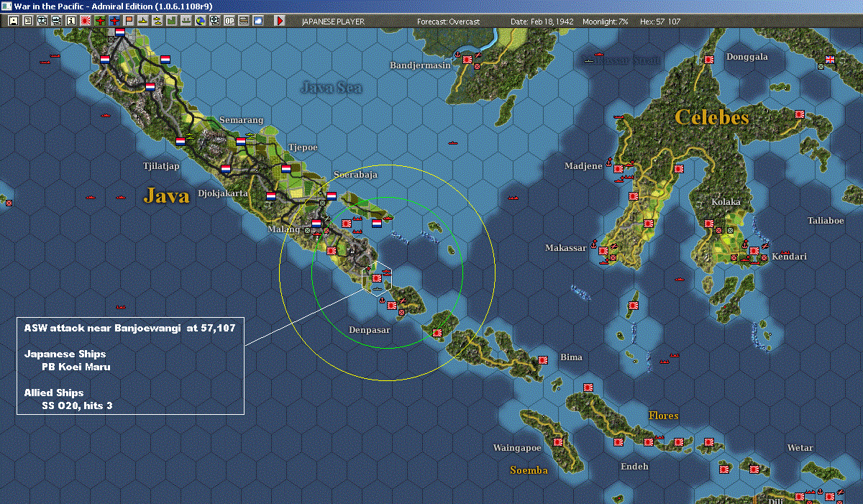This screenshot has width=863, height=504.
Task: Select Japanese flag in the highlighted Banjoewangi hex
Action: click(376, 277)
